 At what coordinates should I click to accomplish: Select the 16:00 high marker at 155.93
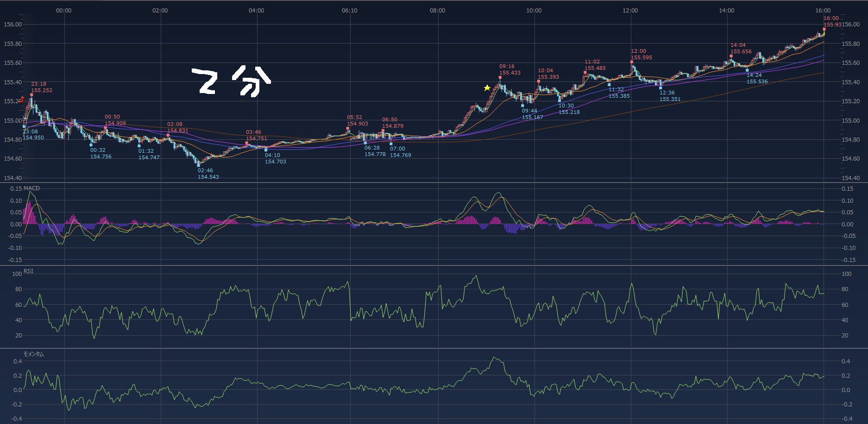(x=824, y=29)
